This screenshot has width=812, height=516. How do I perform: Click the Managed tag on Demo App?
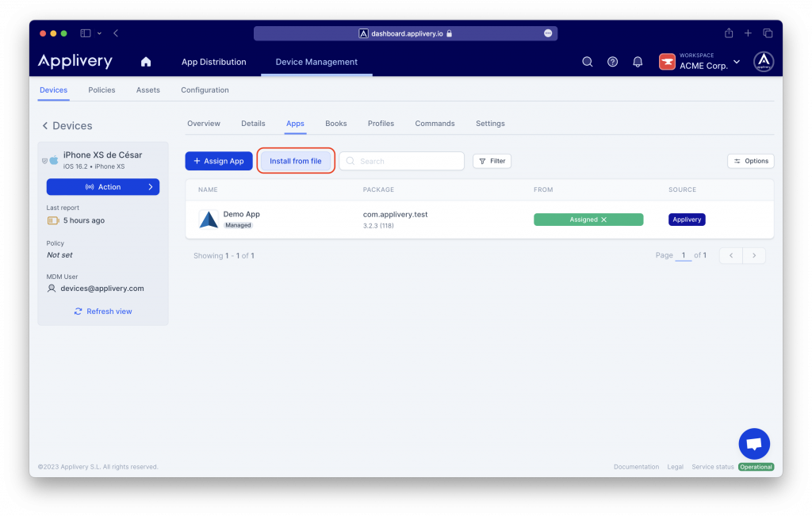point(238,225)
